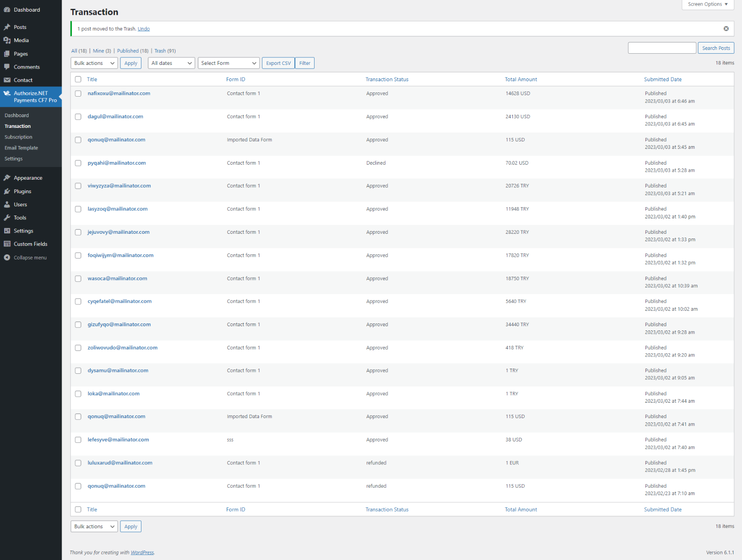Viewport: 742px width, 560px height.
Task: Check the pyqahi@mailinator.com transaction checkbox
Action: point(78,163)
